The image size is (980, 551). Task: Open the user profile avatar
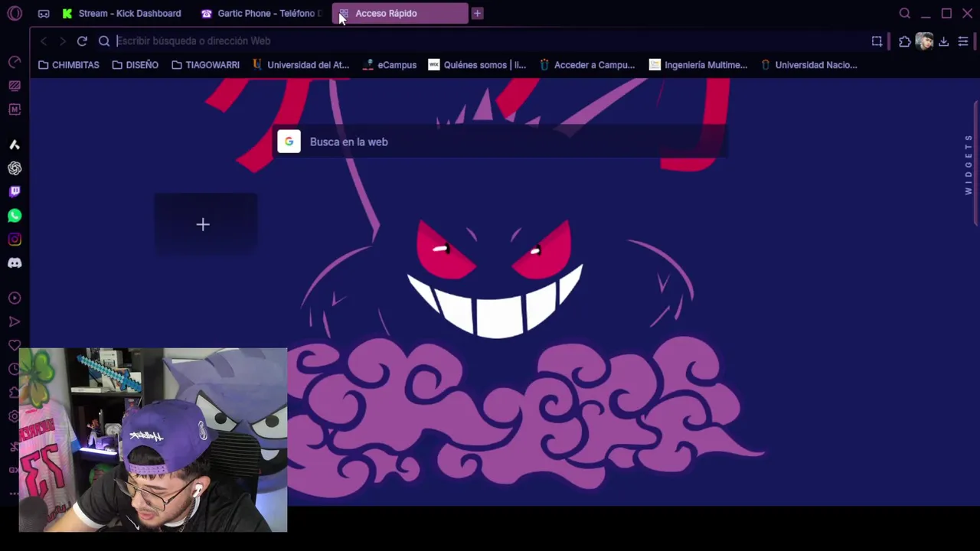[924, 41]
